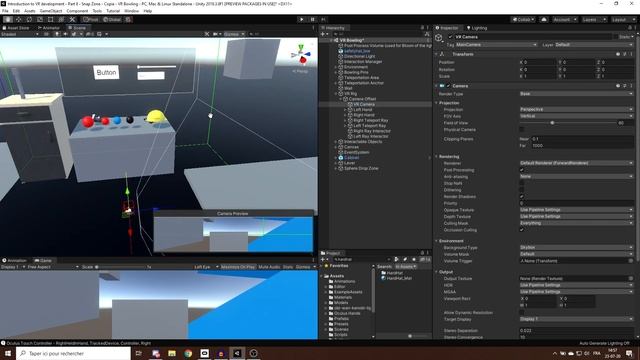Switch to the Asset Store tab
This screenshot has height=360, width=640.
pyautogui.click(x=16, y=28)
